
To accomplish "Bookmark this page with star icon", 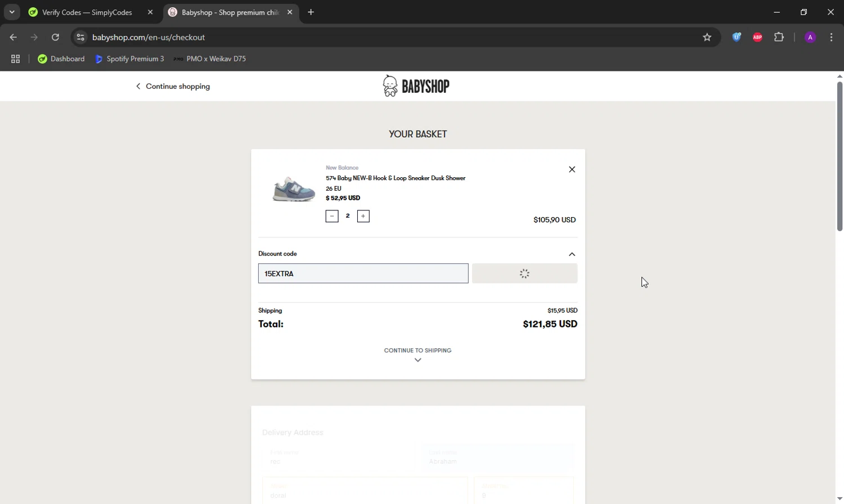I will coord(707,37).
